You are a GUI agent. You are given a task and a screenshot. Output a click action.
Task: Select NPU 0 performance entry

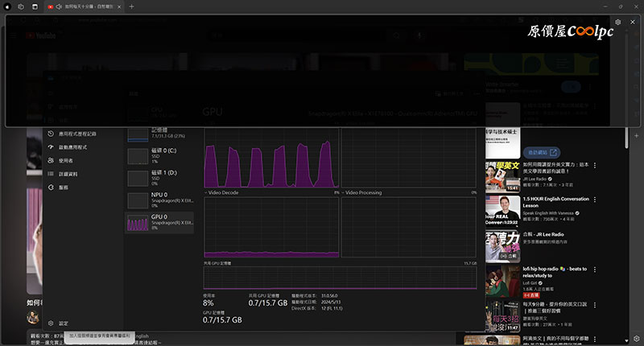pyautogui.click(x=159, y=200)
